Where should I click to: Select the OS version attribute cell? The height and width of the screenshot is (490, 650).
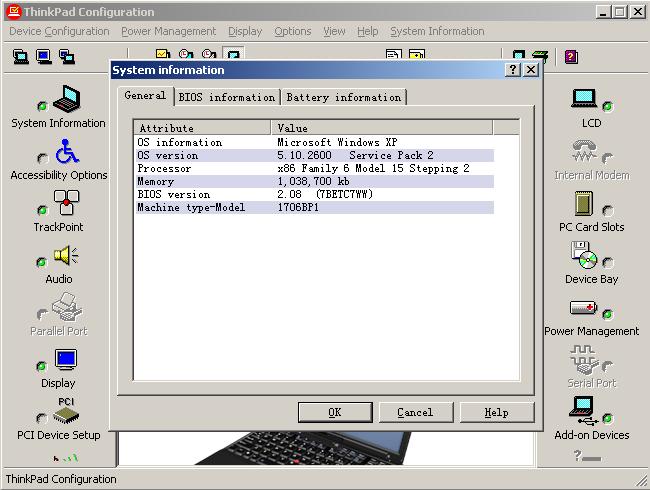[168, 155]
